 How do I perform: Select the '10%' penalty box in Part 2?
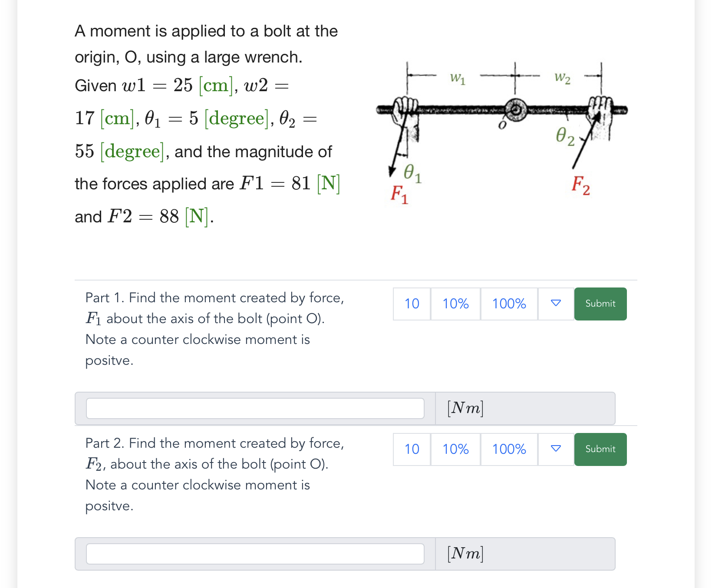pyautogui.click(x=455, y=449)
